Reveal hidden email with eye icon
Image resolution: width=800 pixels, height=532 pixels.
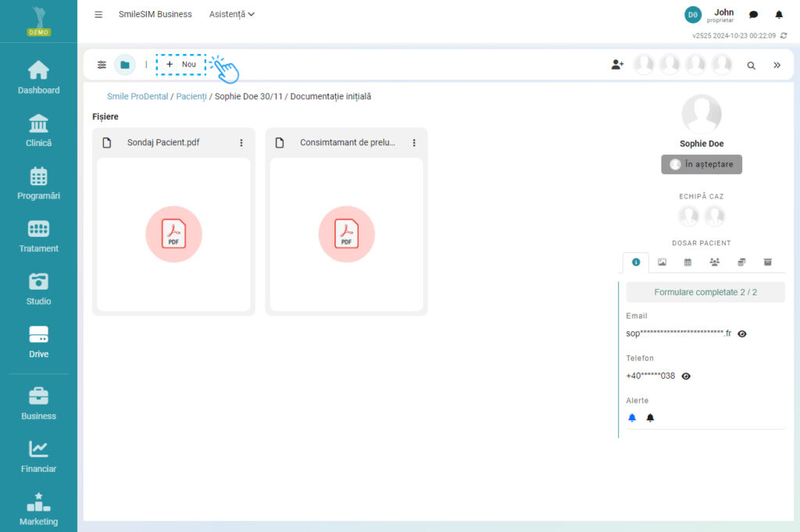[x=742, y=334]
